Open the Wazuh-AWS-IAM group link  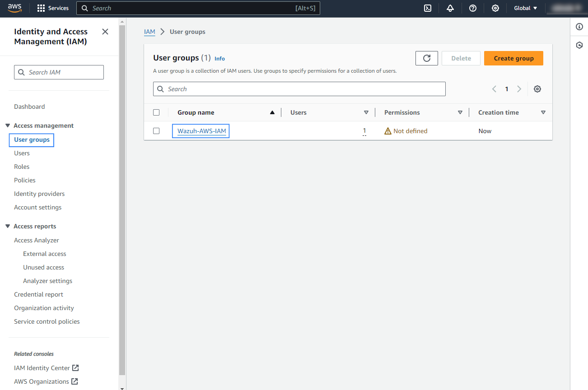pos(201,131)
